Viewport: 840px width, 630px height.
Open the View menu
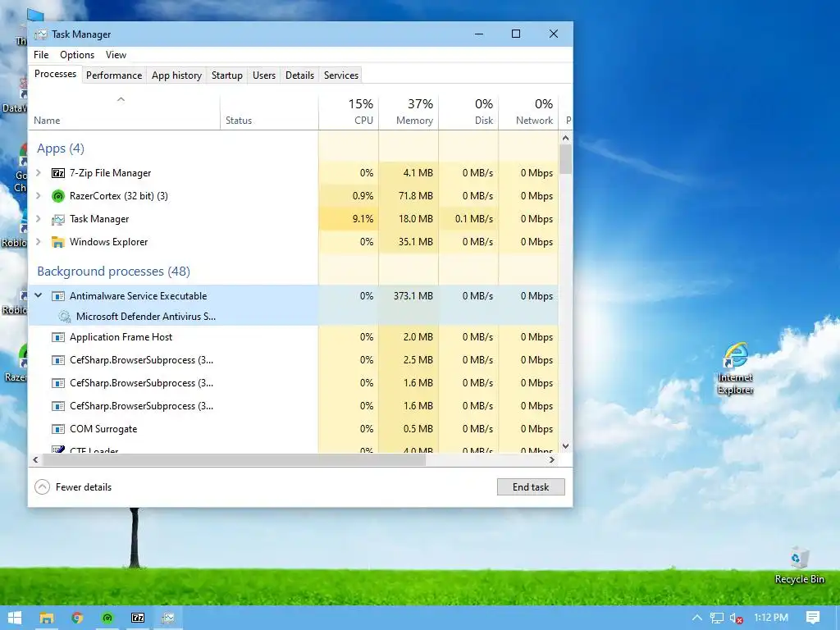click(116, 55)
